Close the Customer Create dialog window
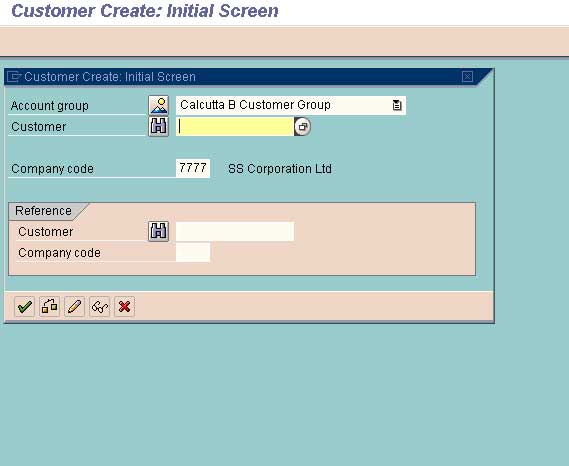This screenshot has height=466, width=569. [x=467, y=77]
